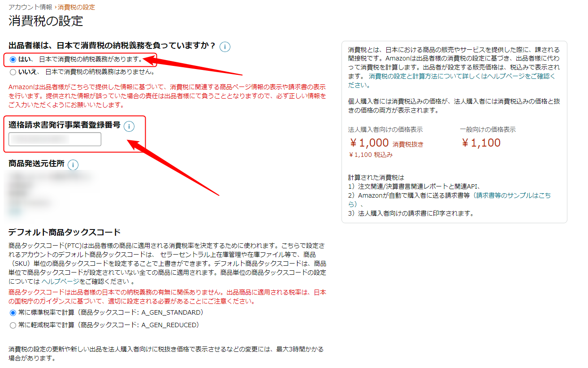Click the ¥1,100 general price display
The height and width of the screenshot is (368, 588).
[x=480, y=143]
